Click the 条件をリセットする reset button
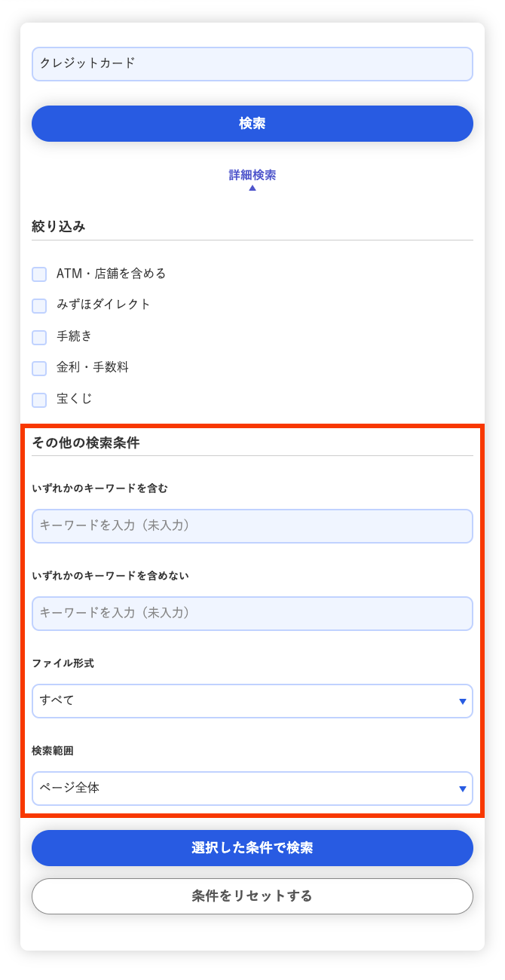This screenshot has width=505, height=980. click(x=252, y=896)
